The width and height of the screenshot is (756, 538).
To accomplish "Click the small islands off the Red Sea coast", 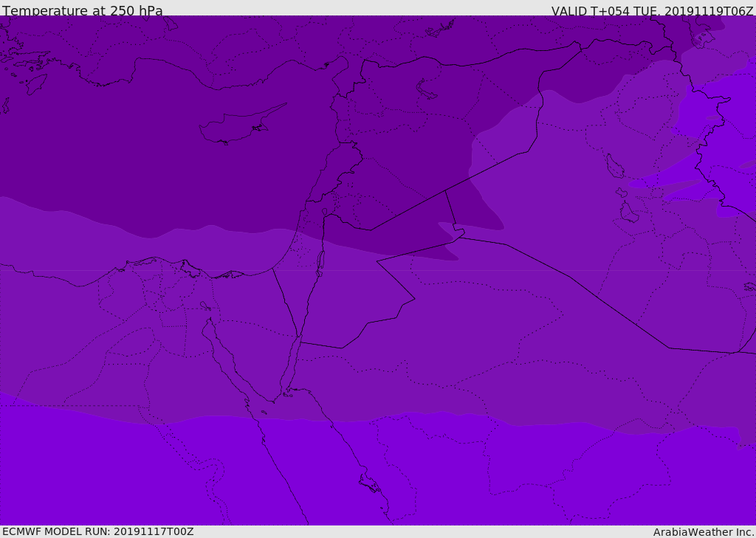I will pos(369,484).
